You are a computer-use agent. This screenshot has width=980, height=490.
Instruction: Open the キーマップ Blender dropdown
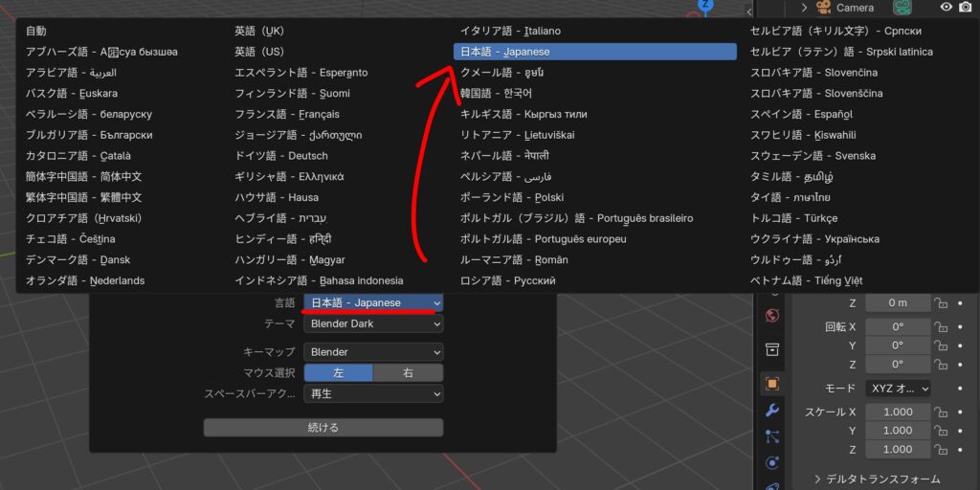pos(373,352)
